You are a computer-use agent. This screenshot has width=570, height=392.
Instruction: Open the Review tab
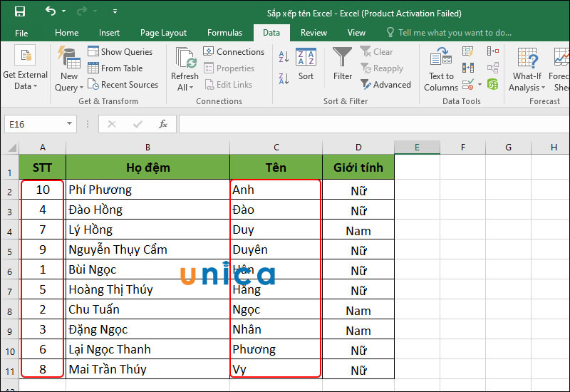point(313,33)
